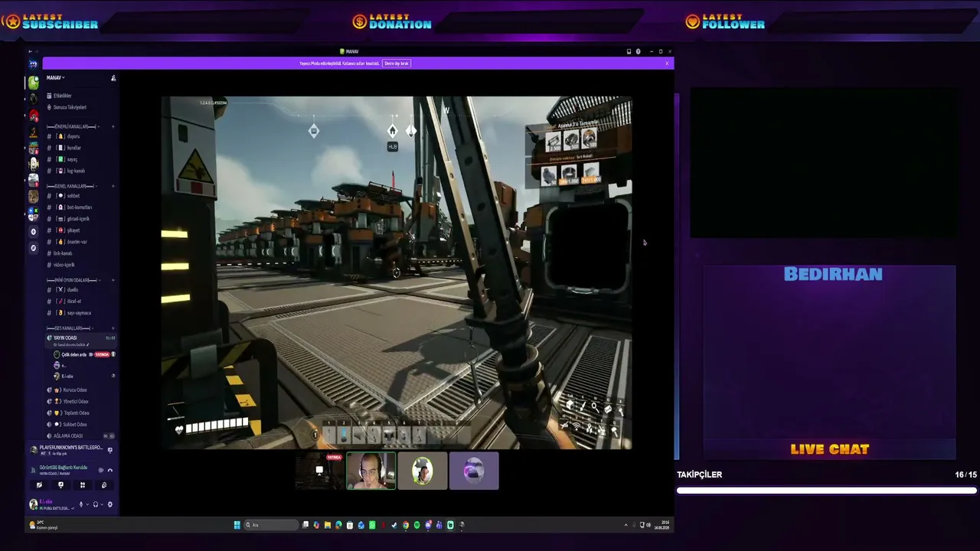Open the itiraf-et channel

pos(80,302)
